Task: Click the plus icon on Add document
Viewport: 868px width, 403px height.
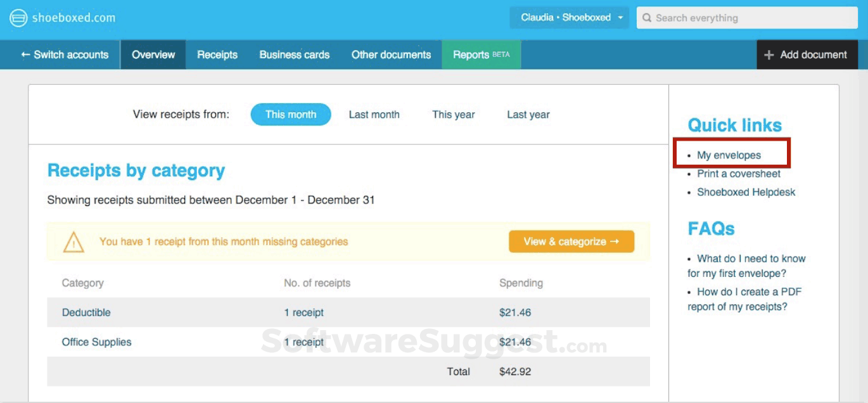Action: 769,55
